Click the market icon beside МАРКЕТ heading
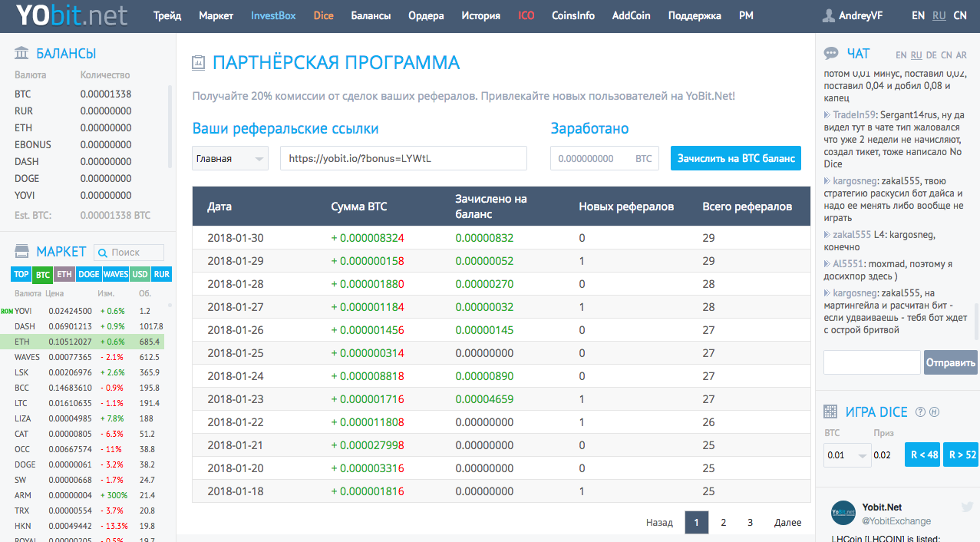 coord(21,252)
